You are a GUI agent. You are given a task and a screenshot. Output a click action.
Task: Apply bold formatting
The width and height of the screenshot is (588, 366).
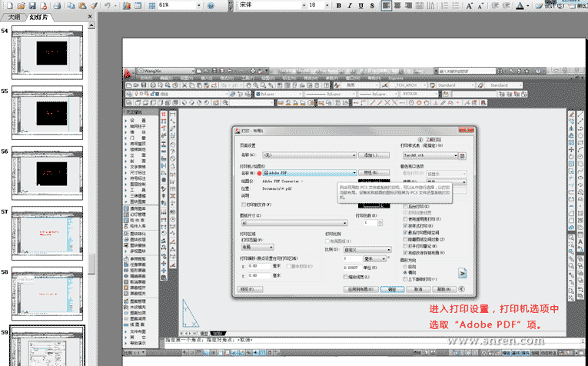coord(339,5)
